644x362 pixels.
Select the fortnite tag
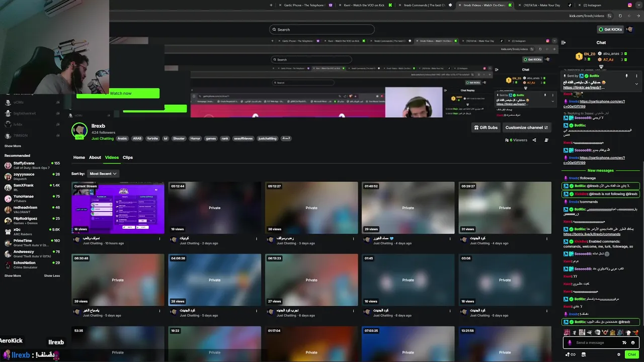pyautogui.click(x=152, y=138)
